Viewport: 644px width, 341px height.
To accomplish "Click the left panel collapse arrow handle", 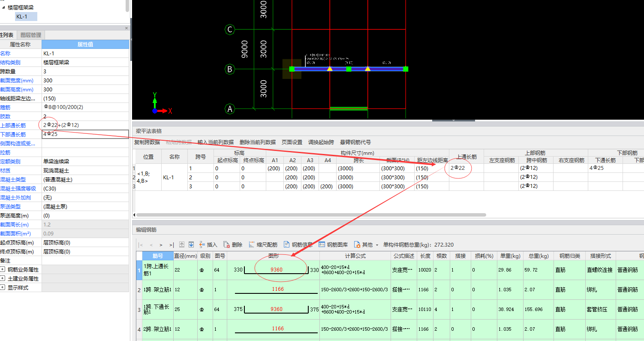I will point(131,39).
